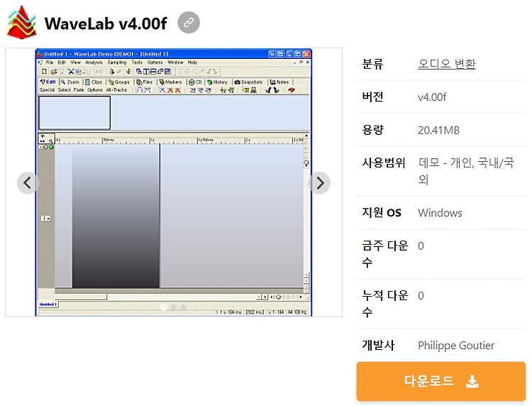Viewport: 532px width, 406px height.
Task: Click the Windows supported OS value
Action: point(440,213)
